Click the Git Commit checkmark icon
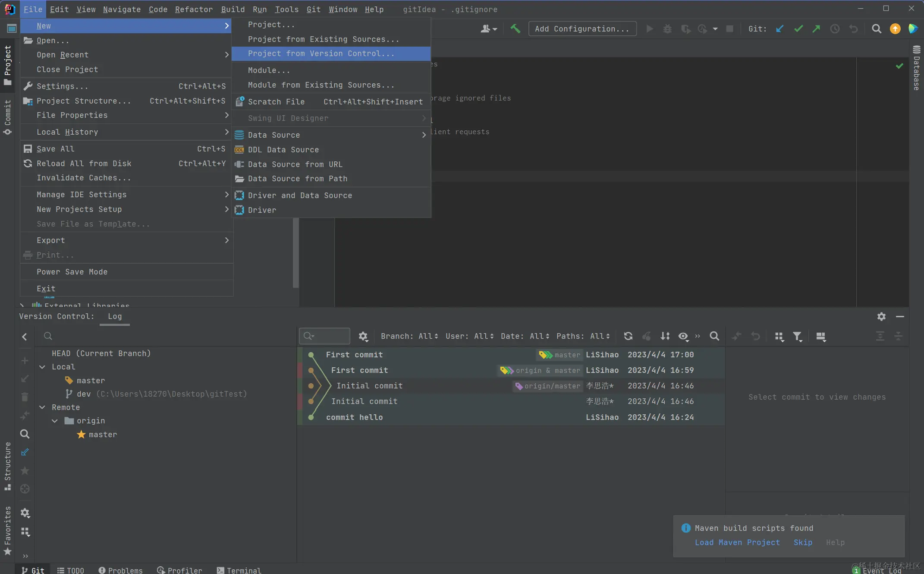 click(798, 29)
